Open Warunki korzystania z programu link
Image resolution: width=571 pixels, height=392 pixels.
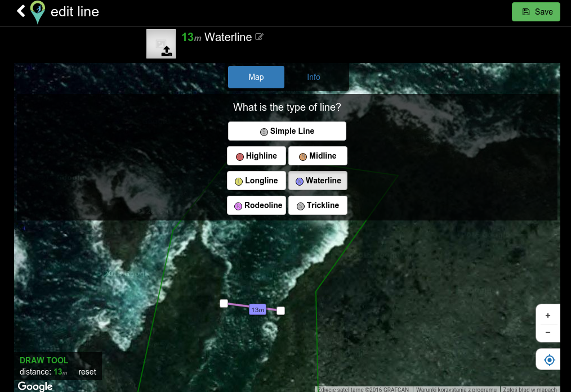(456, 389)
